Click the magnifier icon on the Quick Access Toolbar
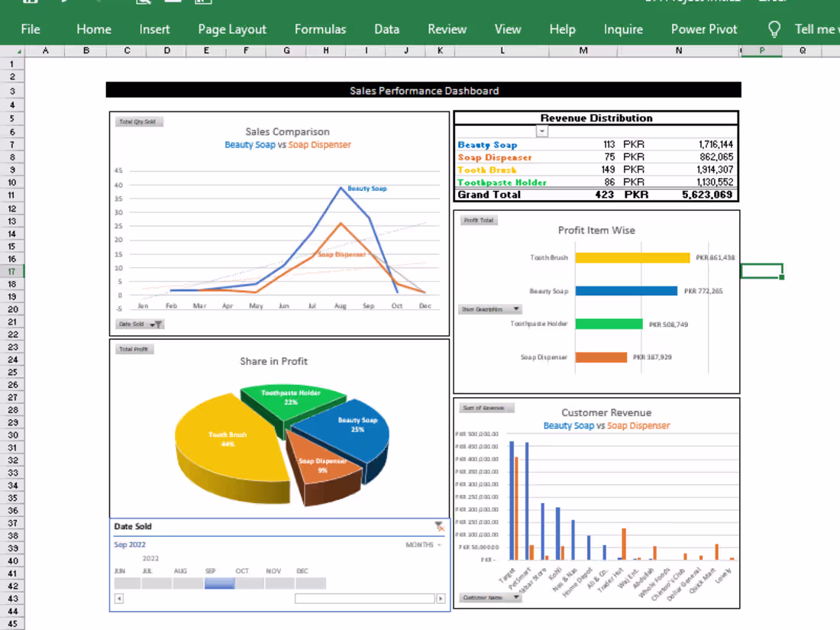 pos(143,2)
